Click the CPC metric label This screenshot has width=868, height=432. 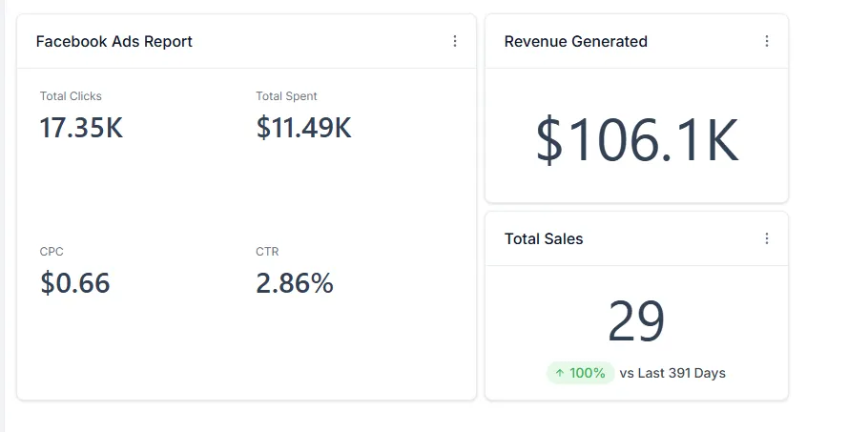pyautogui.click(x=52, y=252)
